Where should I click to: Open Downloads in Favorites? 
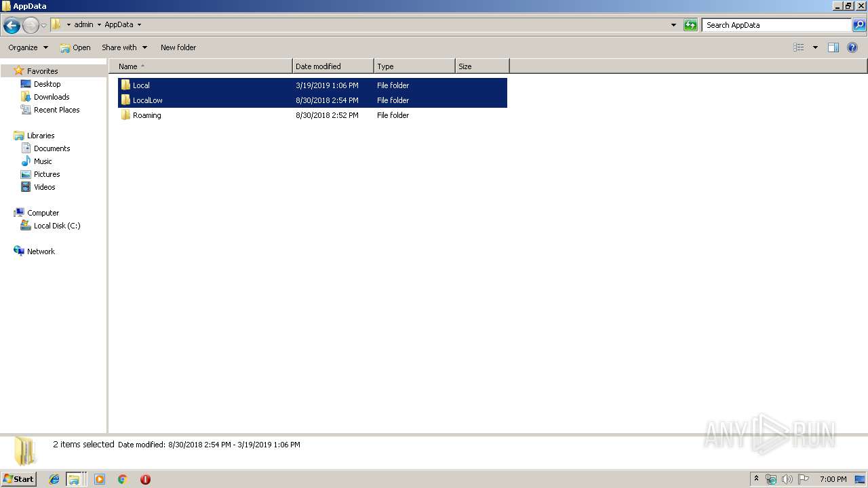(x=52, y=97)
